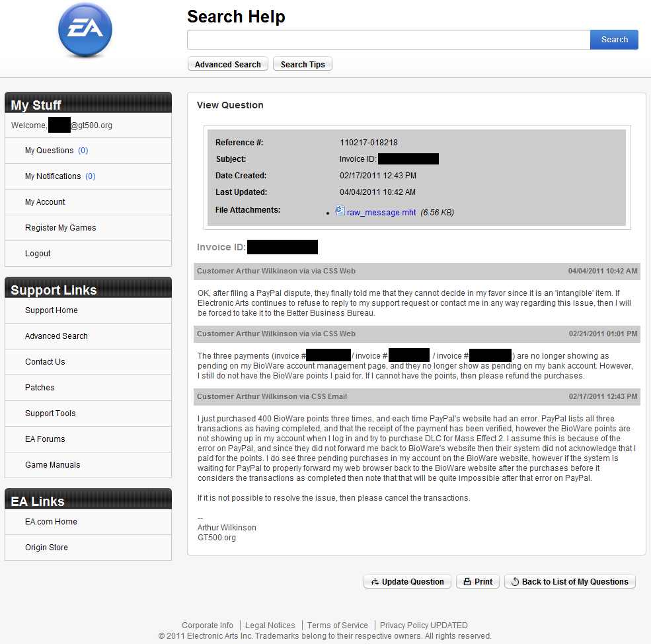Click the Search Tips button

tap(302, 64)
